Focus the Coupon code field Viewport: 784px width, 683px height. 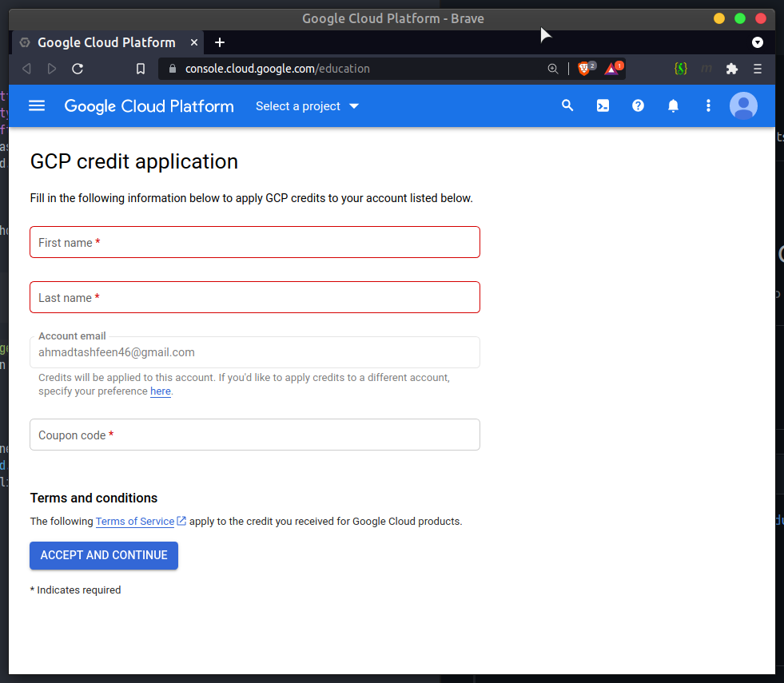point(255,435)
